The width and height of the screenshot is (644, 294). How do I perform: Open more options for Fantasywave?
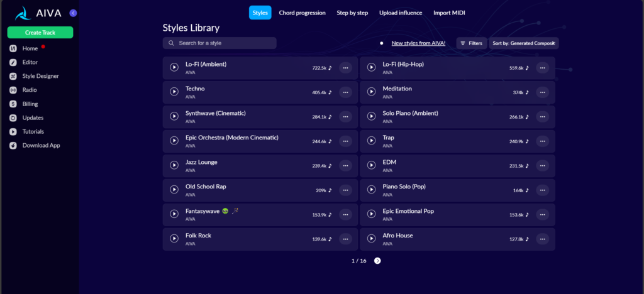[345, 214]
